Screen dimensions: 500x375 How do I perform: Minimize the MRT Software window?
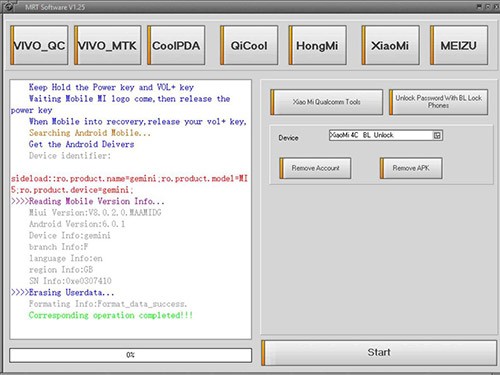[x=479, y=6]
